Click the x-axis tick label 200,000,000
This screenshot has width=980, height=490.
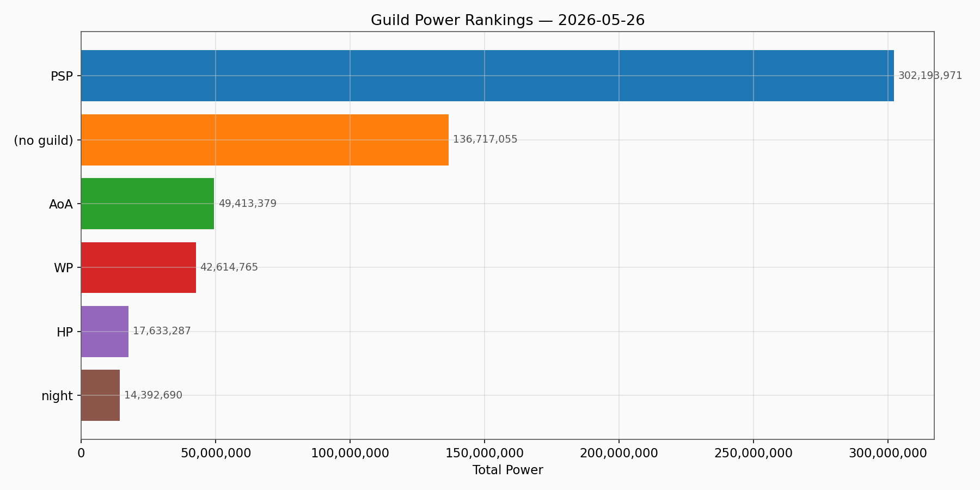coord(619,453)
